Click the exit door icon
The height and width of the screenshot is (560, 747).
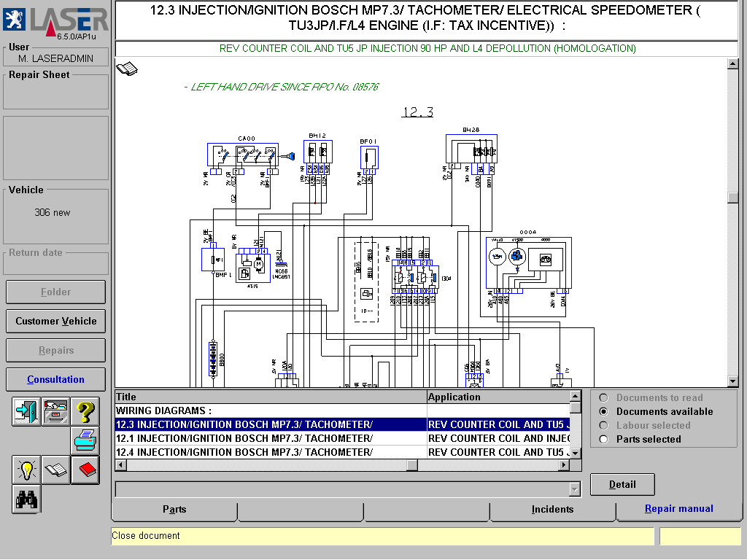[26, 411]
